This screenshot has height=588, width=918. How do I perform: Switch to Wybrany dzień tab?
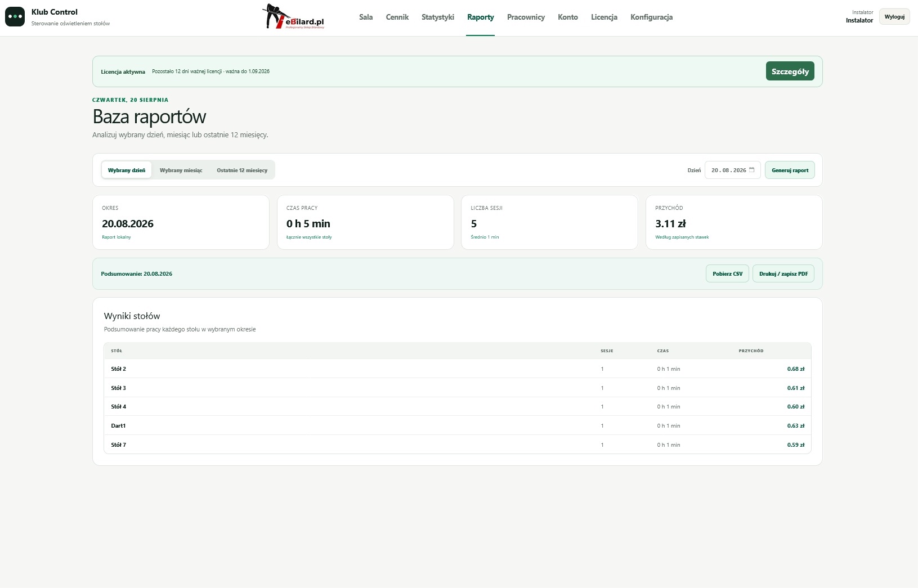point(127,170)
